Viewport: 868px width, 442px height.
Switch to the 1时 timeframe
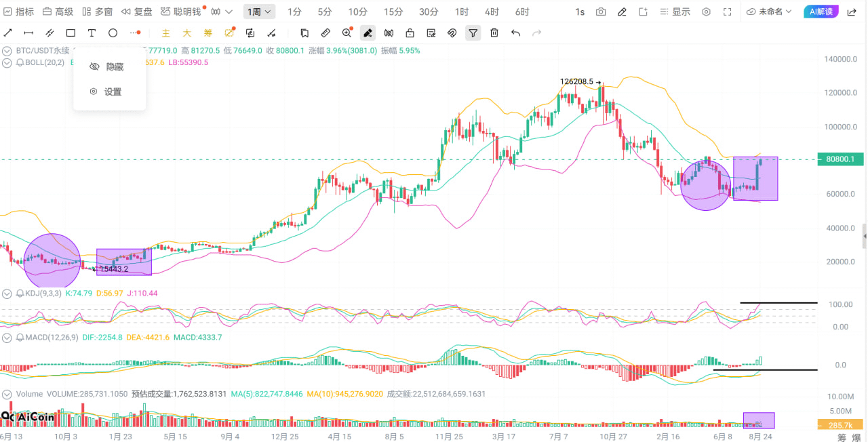[461, 12]
